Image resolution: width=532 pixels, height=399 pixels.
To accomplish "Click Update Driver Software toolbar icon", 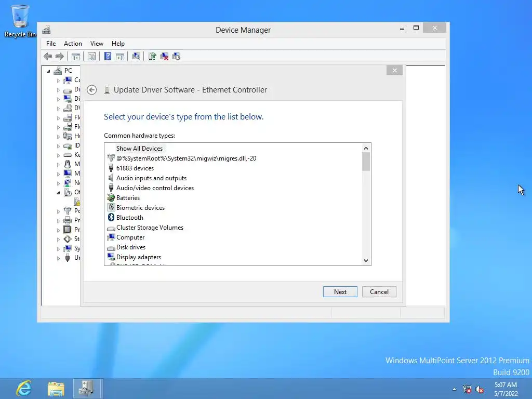I will (x=152, y=56).
